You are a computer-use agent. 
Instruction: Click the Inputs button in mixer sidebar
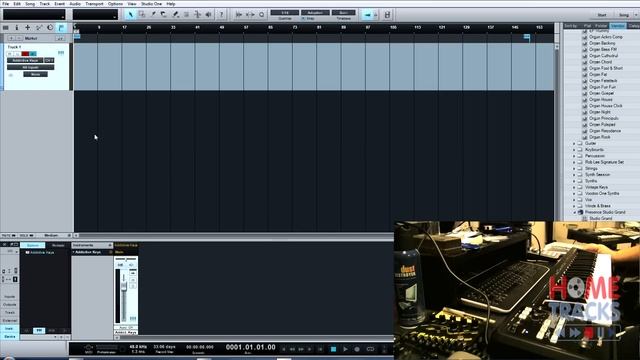(x=10, y=297)
